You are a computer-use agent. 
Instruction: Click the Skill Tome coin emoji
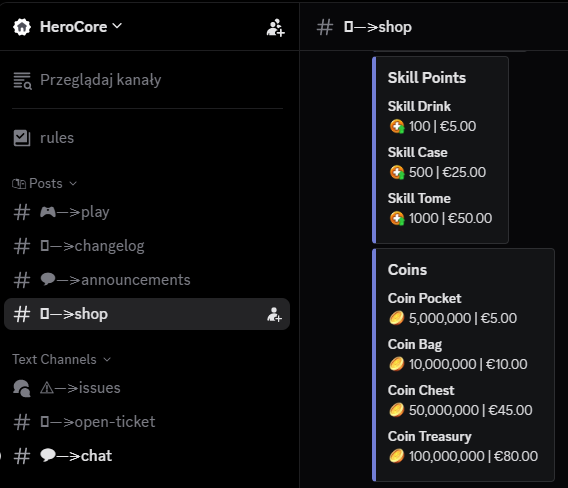(397, 218)
